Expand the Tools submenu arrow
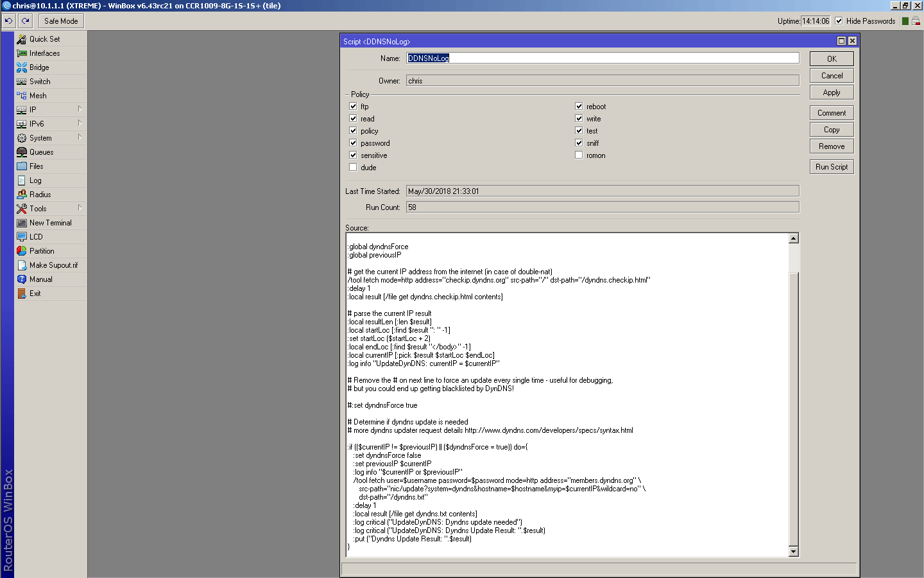Viewport: 924px width, 578px height. pos(80,207)
